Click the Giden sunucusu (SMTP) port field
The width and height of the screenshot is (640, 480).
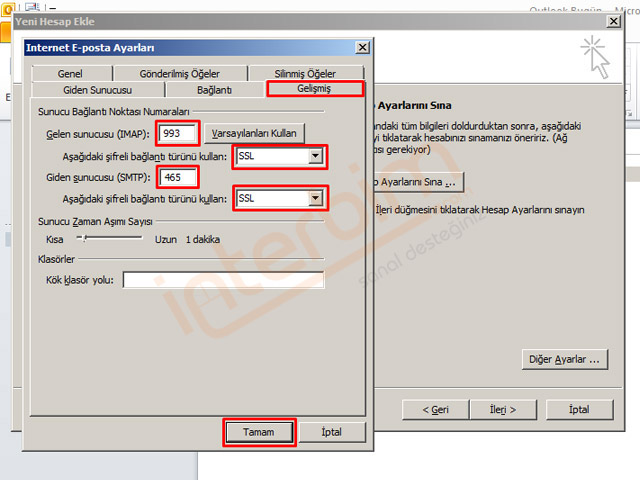click(x=179, y=177)
